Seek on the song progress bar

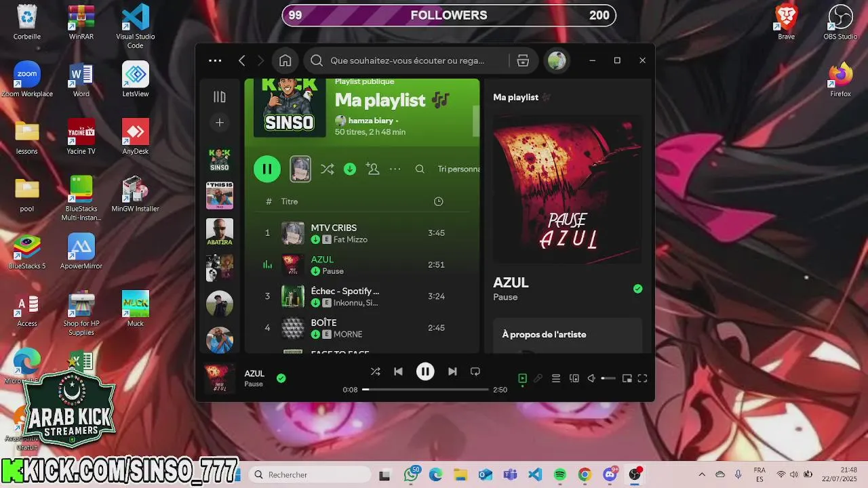click(425, 390)
